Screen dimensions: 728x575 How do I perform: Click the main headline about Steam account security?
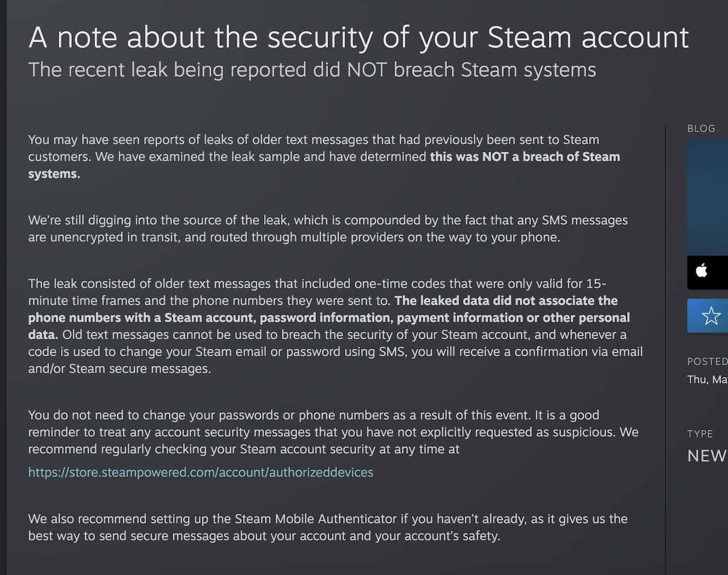coord(359,37)
